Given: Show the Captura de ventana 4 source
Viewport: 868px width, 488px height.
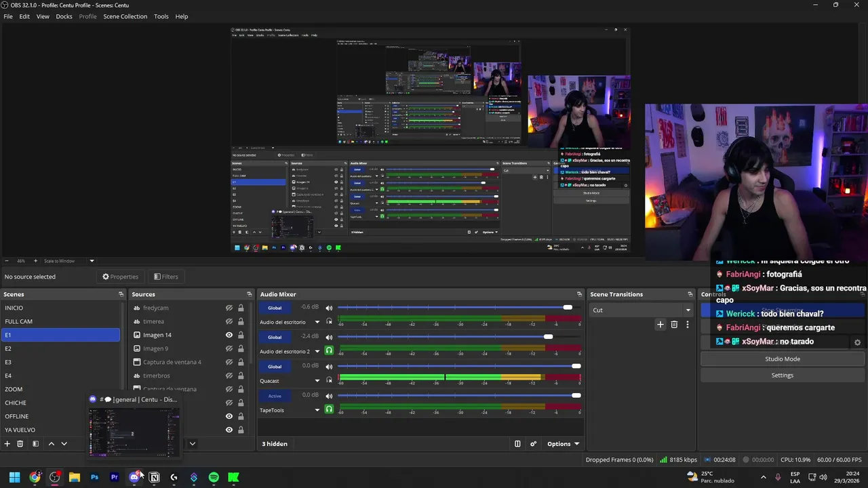Looking at the screenshot, I should point(229,362).
